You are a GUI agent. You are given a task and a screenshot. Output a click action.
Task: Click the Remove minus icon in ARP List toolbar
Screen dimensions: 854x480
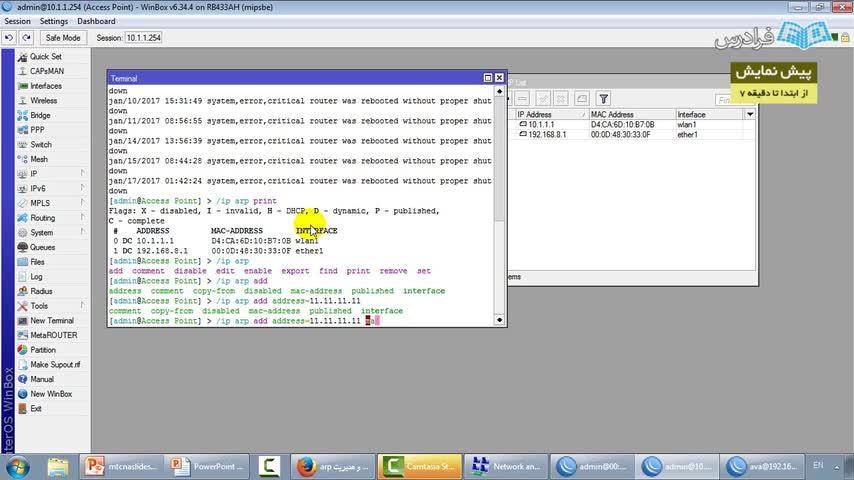coord(522,99)
